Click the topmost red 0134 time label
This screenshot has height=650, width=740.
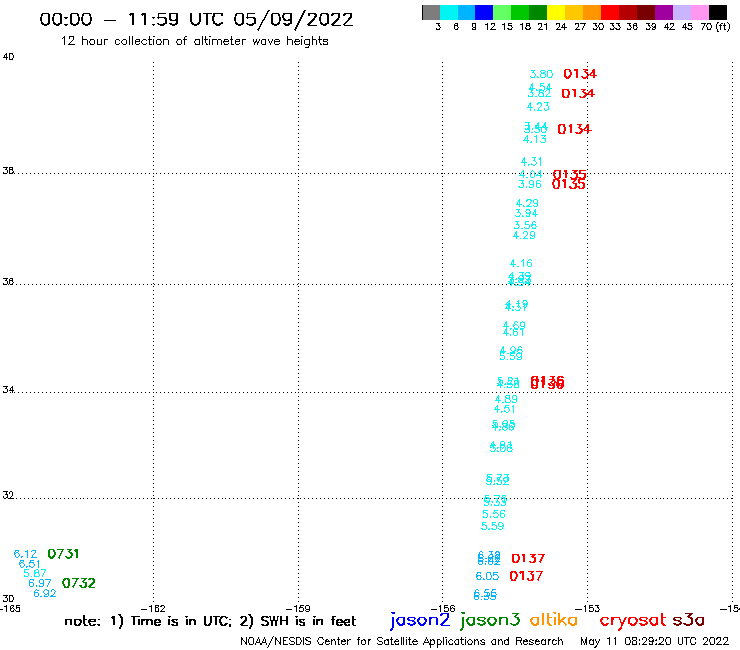pos(580,74)
